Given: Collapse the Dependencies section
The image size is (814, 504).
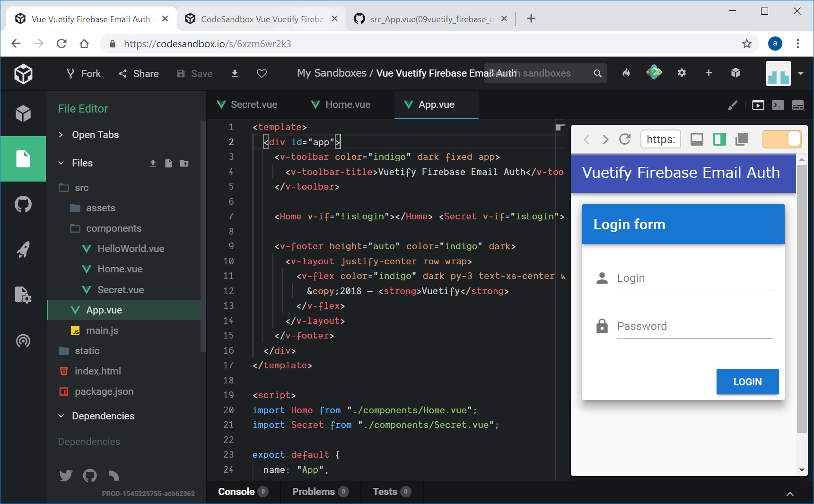Looking at the screenshot, I should coord(103,416).
